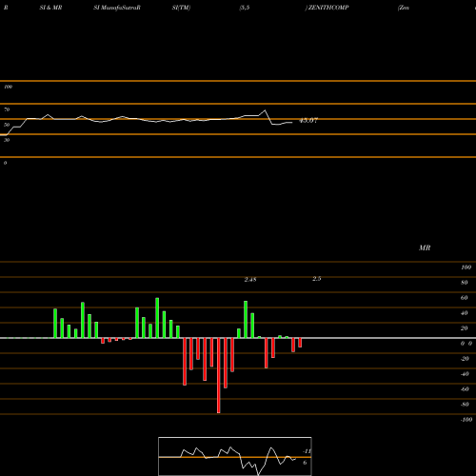Screen dimensions: 476x476
Task: Click the '80' label on the MR axis
Action: [465, 283]
